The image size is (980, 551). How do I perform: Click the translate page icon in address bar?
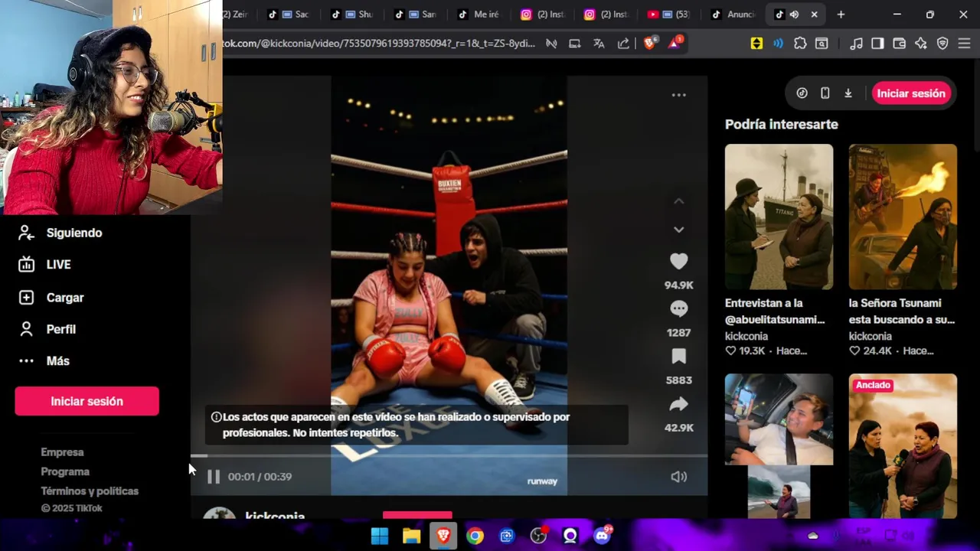click(599, 44)
